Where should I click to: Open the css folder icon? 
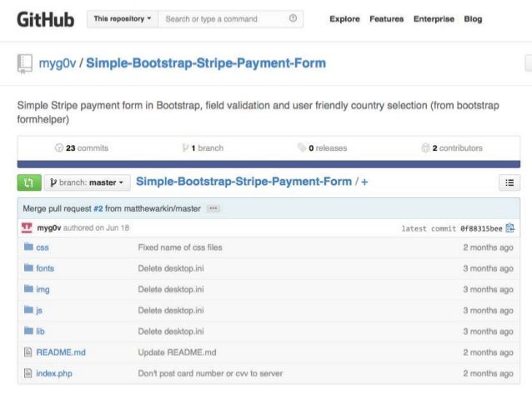(28, 247)
